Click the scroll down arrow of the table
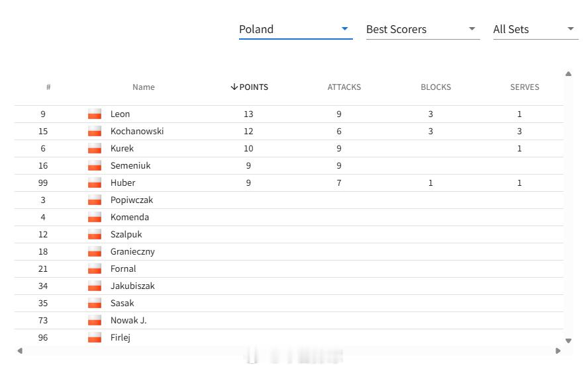 [569, 341]
